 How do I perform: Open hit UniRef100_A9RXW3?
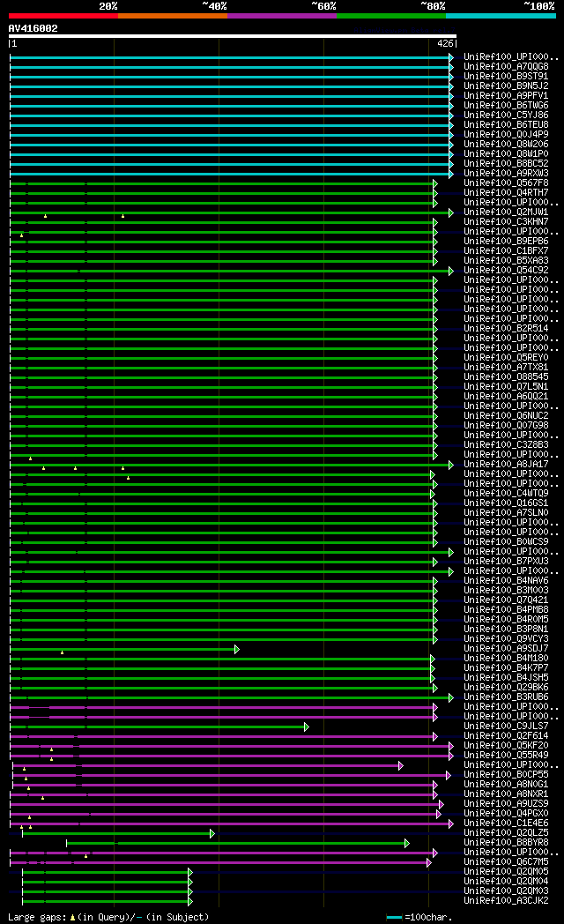(x=506, y=173)
